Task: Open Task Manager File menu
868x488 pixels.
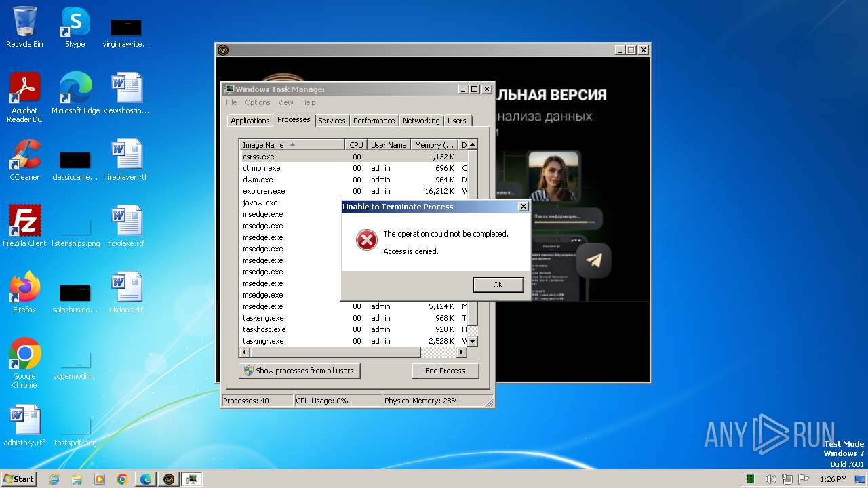Action: [x=231, y=102]
